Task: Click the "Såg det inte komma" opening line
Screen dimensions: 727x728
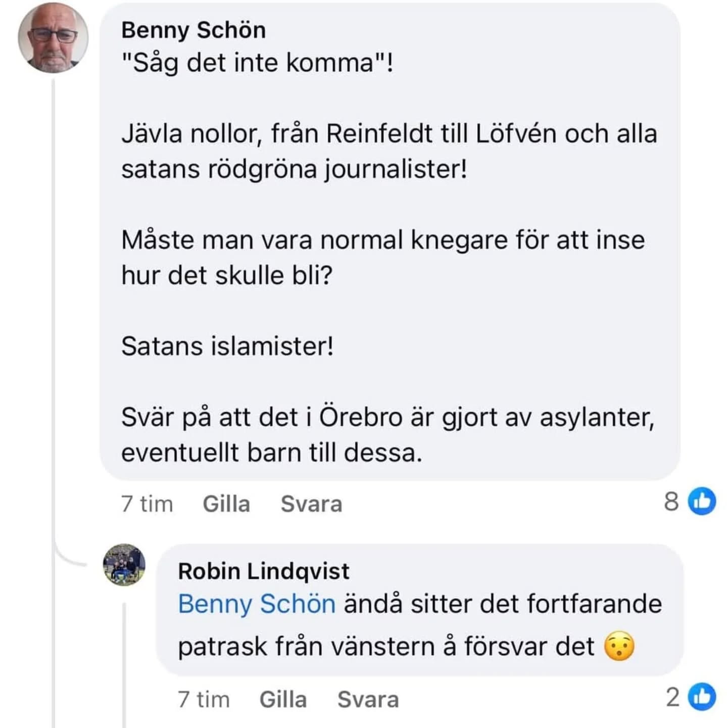Action: [257, 63]
